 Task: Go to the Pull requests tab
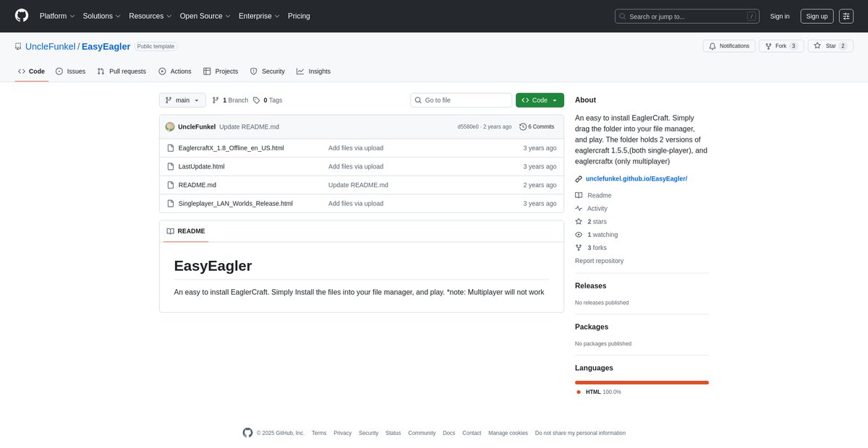click(122, 72)
